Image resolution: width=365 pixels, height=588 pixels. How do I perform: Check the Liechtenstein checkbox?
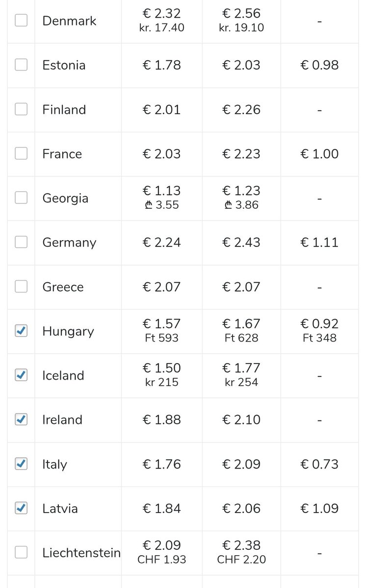[21, 552]
